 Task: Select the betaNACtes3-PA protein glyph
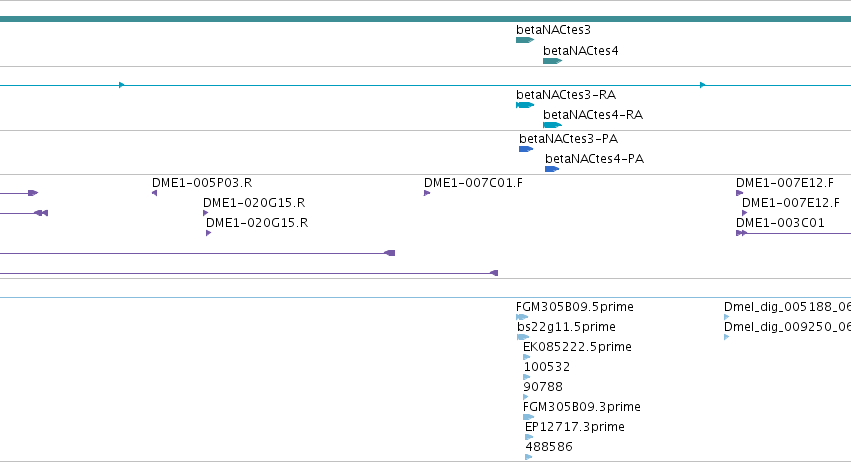(x=526, y=149)
